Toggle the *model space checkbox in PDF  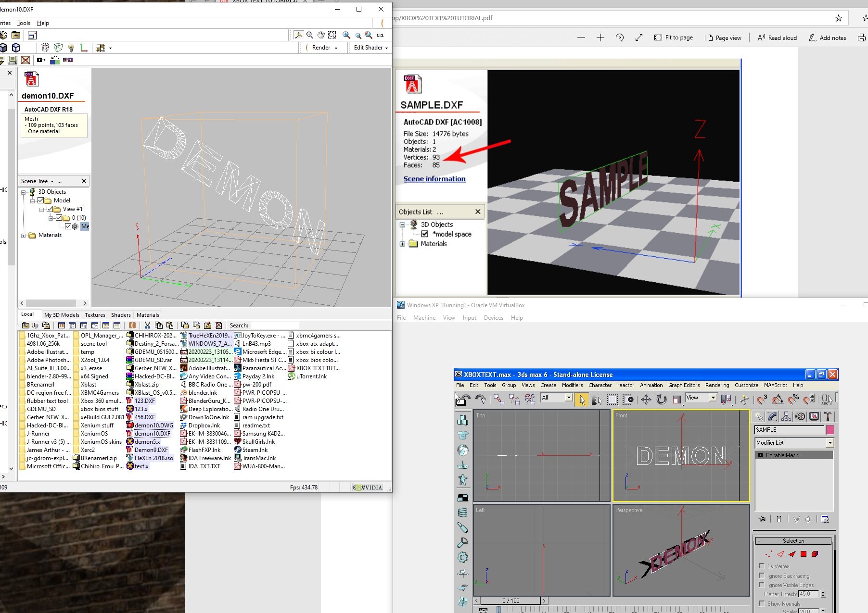[x=425, y=234]
